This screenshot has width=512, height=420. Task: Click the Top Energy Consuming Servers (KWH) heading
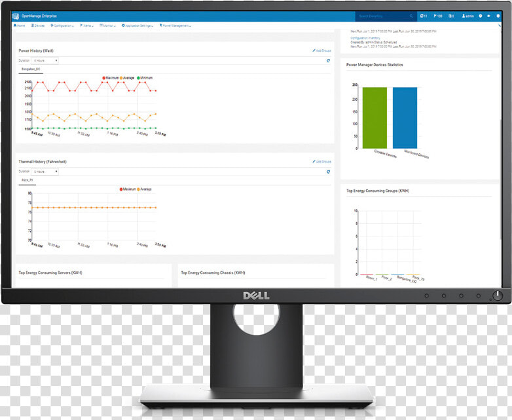click(x=50, y=273)
